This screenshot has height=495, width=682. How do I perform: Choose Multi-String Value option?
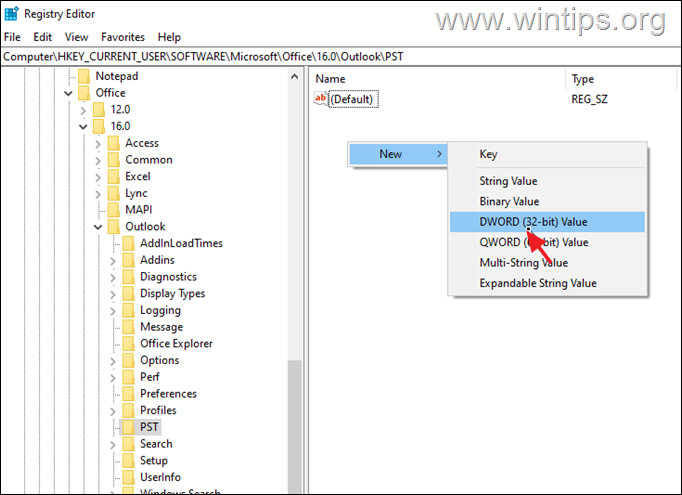tap(547, 263)
